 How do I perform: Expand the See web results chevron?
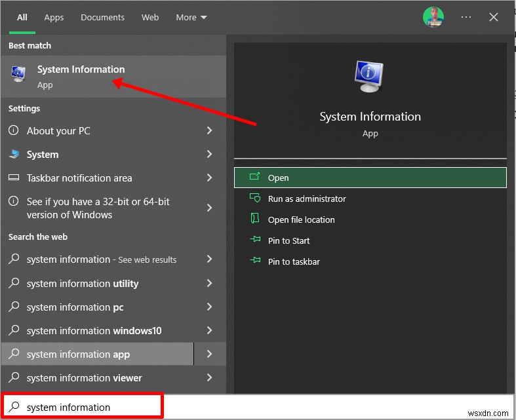209,259
